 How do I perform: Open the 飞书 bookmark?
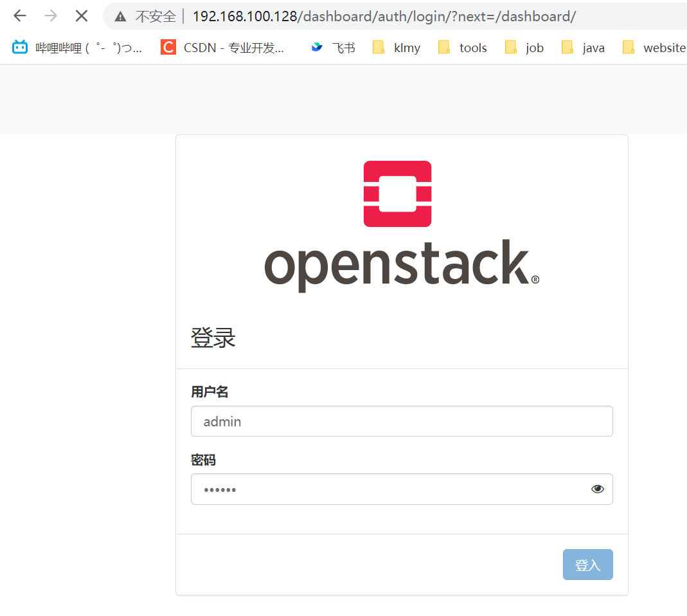coord(334,48)
